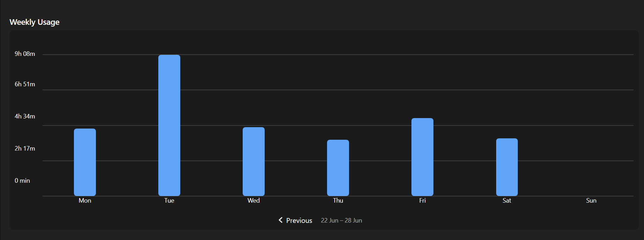Select the Thursday usage bar
This screenshot has height=240, width=644.
(338, 168)
